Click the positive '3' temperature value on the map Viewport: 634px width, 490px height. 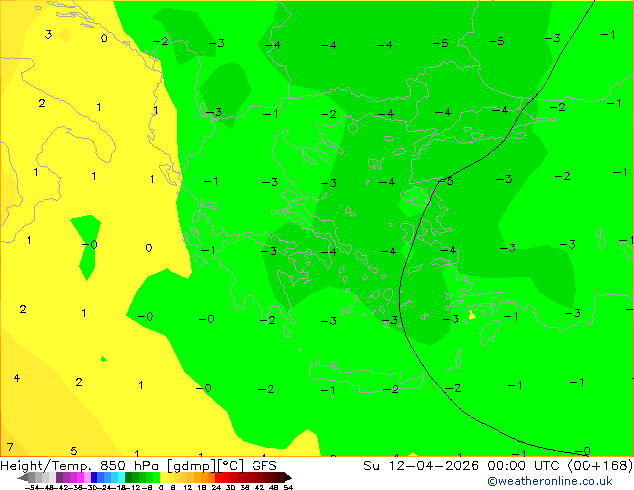tap(48, 34)
